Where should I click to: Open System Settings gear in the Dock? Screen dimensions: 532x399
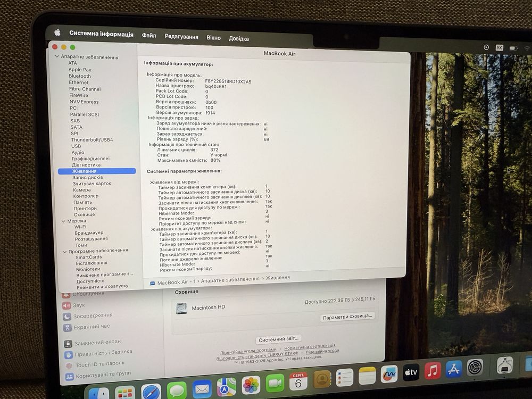click(475, 367)
